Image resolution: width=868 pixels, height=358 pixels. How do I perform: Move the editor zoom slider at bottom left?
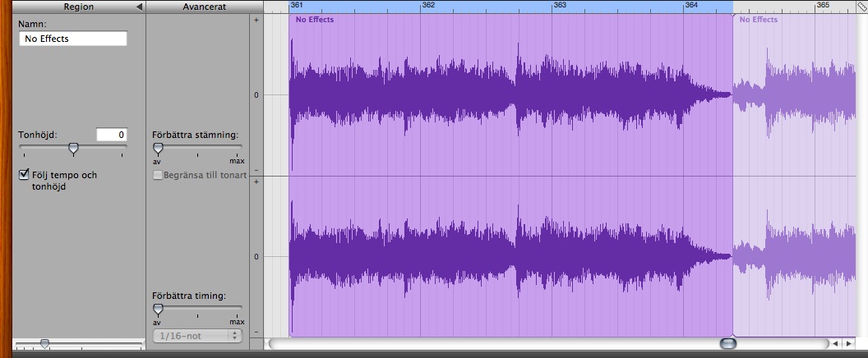coord(45,344)
